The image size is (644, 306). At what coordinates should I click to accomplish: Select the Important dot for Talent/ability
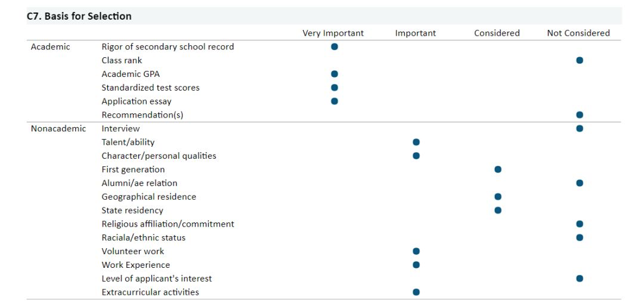tap(416, 142)
